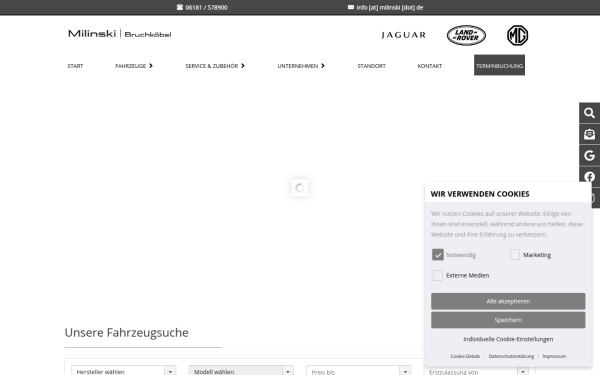Click the envelope email icon in the top bar

click(x=351, y=7)
